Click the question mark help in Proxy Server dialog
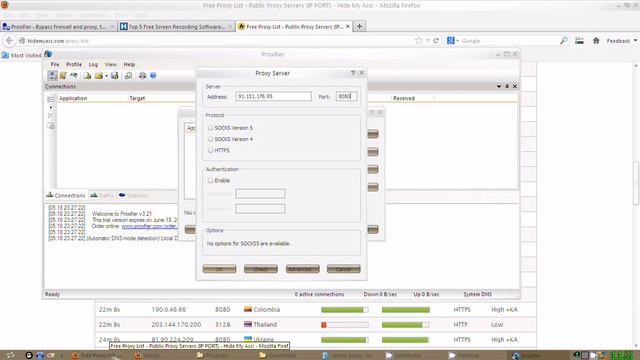The width and height of the screenshot is (640, 360). coord(353,73)
